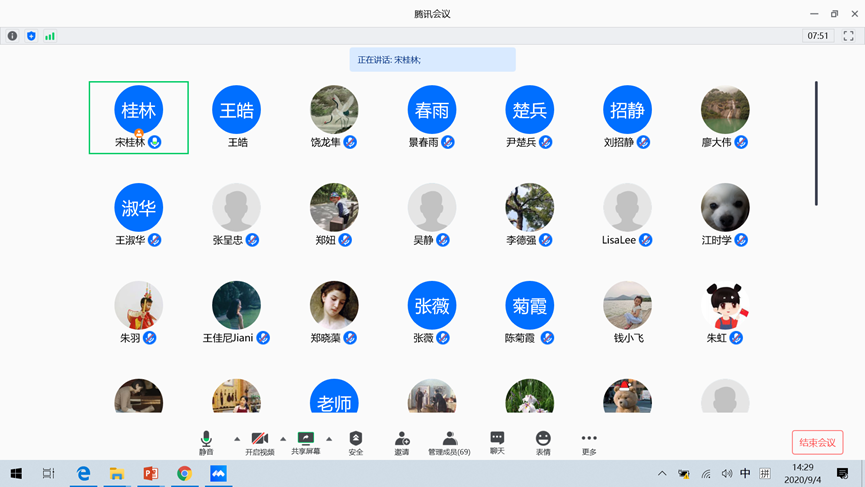Select 郑妞 avatar
The height and width of the screenshot is (487, 865).
click(334, 207)
